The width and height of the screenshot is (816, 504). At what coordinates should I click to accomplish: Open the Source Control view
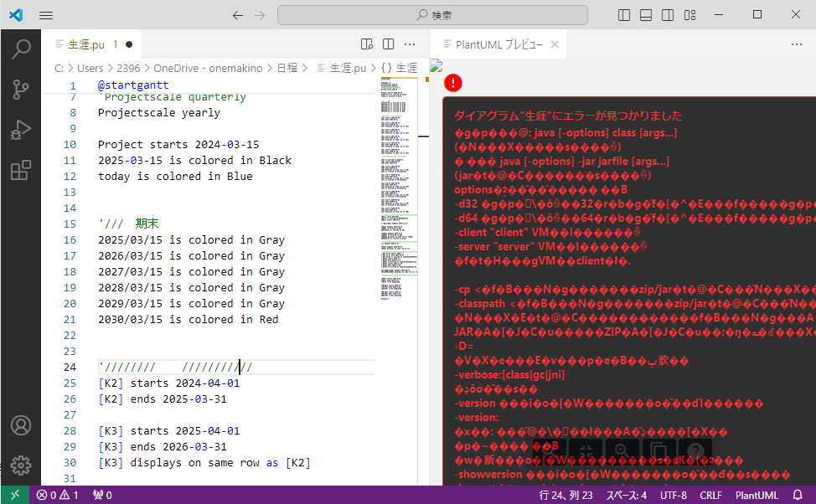pyautogui.click(x=20, y=90)
